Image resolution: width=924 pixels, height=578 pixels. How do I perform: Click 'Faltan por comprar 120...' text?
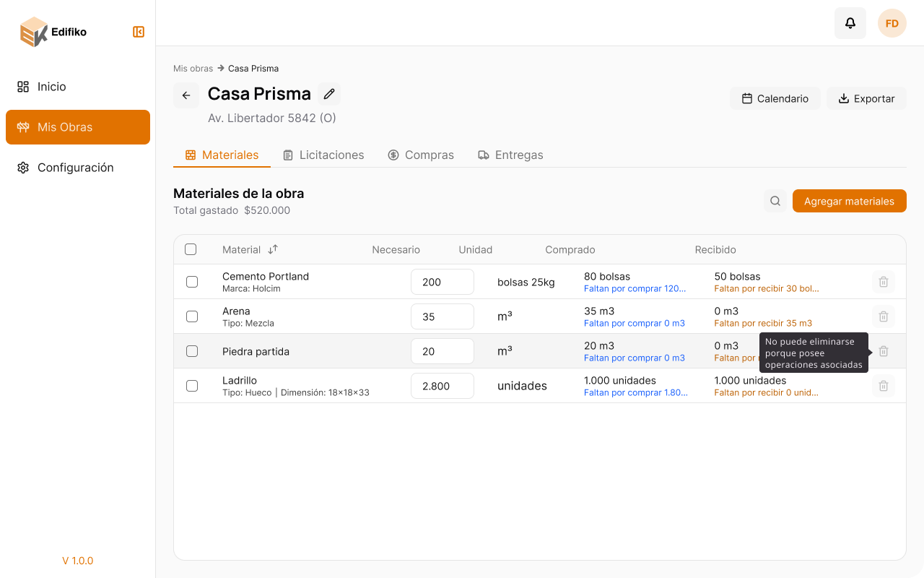(x=635, y=288)
